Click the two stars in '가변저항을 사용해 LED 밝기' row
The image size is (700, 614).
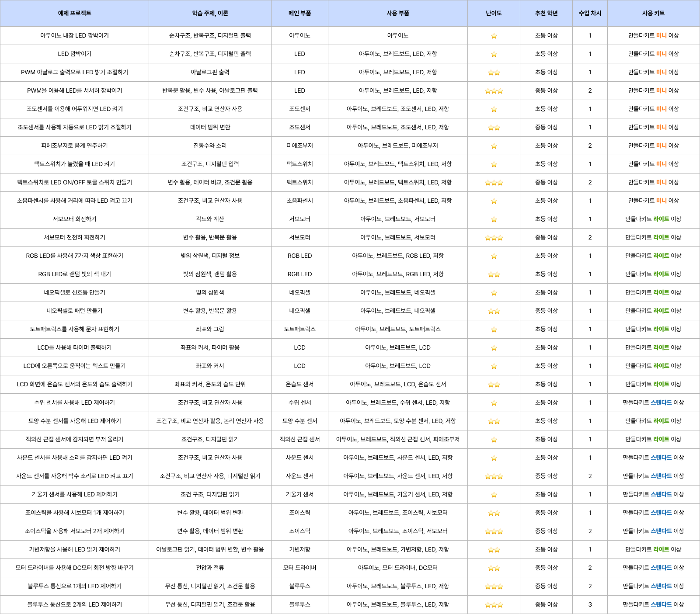pyautogui.click(x=494, y=550)
